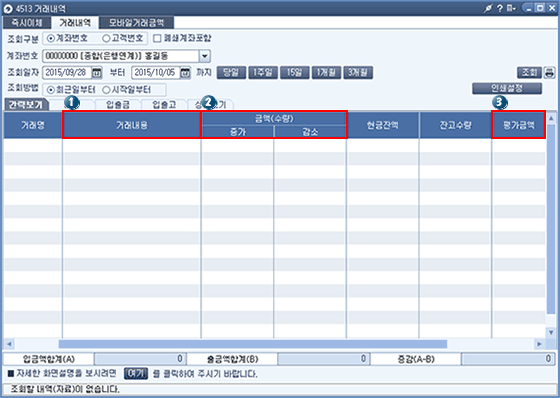Click the vertical scrollbar down arrow
560x398 pixels.
tap(551, 332)
